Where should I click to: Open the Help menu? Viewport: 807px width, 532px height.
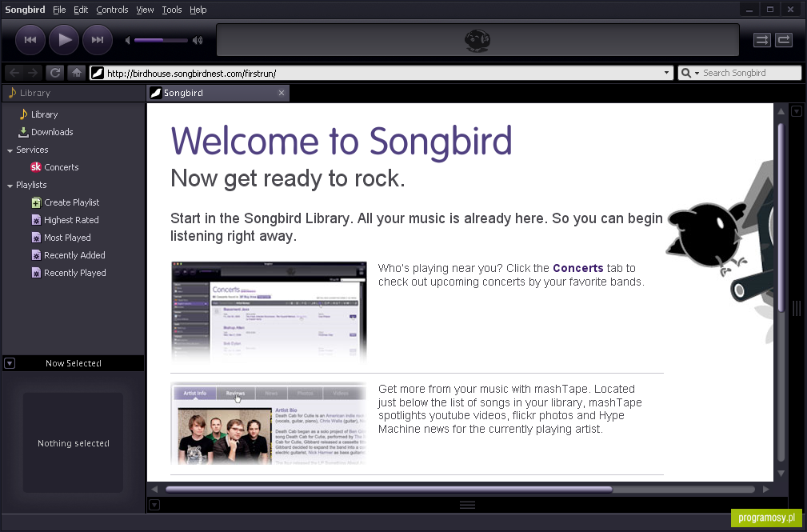pyautogui.click(x=198, y=10)
